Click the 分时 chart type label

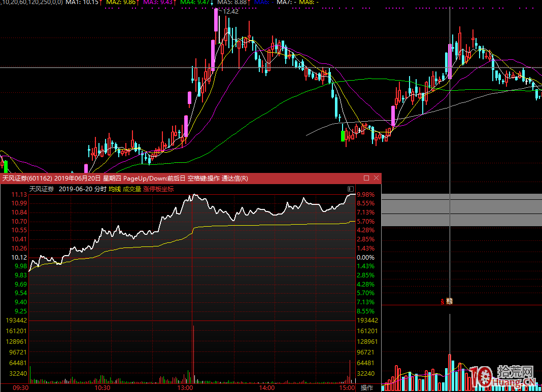100,189
